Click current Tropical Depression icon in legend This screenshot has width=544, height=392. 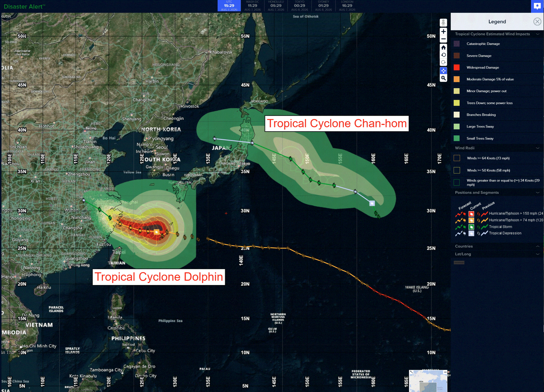click(471, 233)
